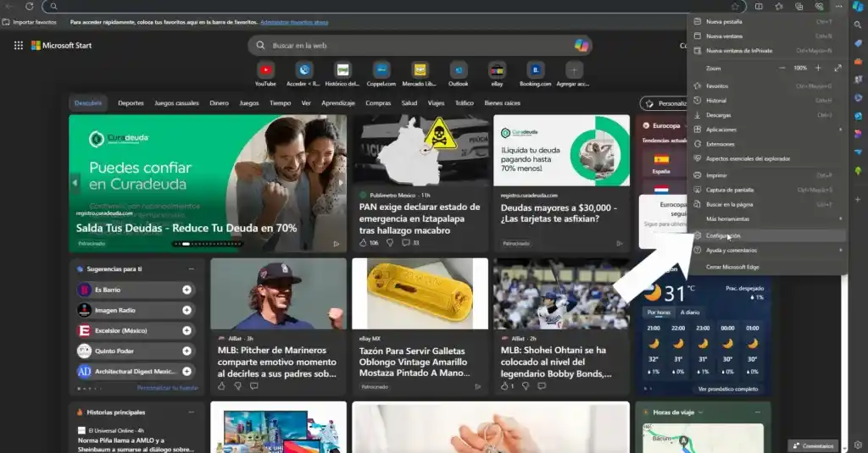Click Personalizar tu fuente link
The width and height of the screenshot is (868, 453).
[x=168, y=389]
